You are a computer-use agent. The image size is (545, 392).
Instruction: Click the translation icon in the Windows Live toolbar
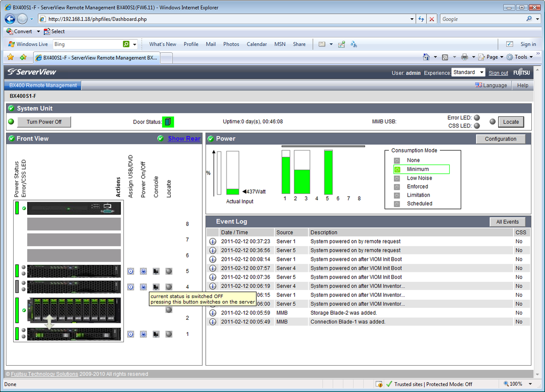353,44
